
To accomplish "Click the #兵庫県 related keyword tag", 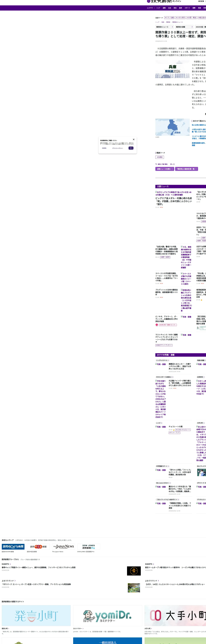I will (160, 157).
